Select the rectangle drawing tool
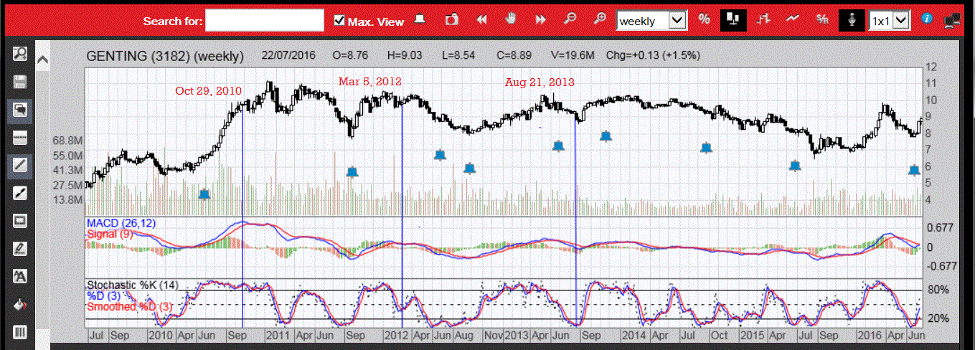 point(19,221)
